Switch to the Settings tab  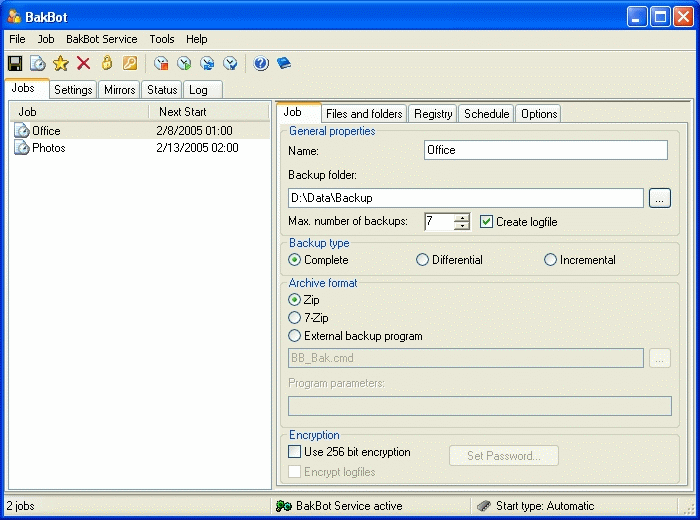(x=73, y=90)
